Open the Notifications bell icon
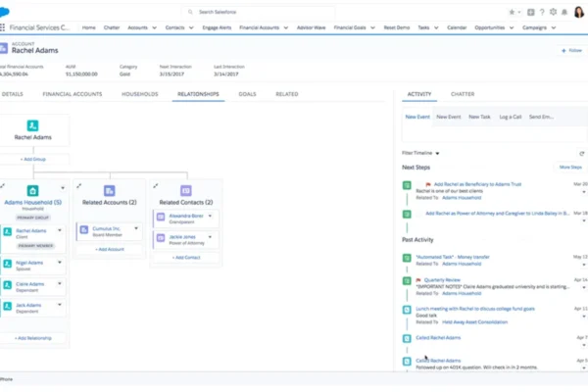Image resolution: width=588 pixels, height=392 pixels. point(564,12)
